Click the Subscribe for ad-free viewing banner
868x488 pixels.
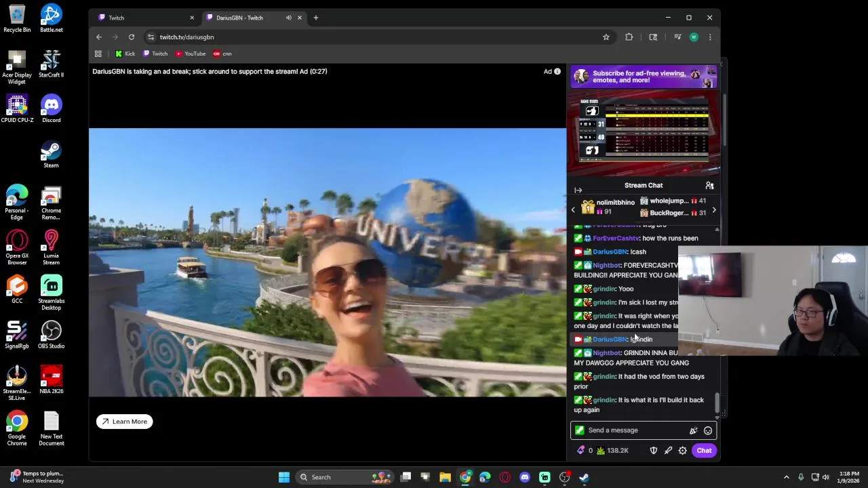pos(644,77)
